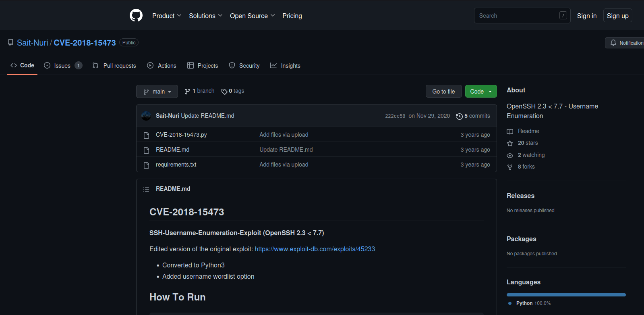Open the Update README.md commit in README.md row

286,150
